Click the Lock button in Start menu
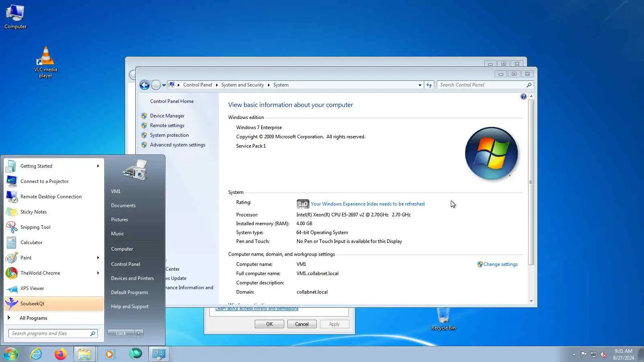The height and width of the screenshot is (362, 644). (x=121, y=333)
